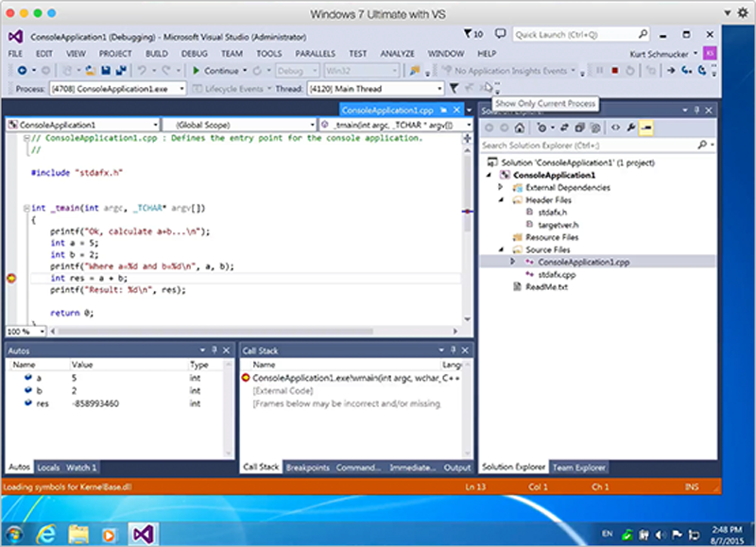The image size is (756, 547).
Task: Click the Search Solution Explorer field
Action: click(x=589, y=145)
